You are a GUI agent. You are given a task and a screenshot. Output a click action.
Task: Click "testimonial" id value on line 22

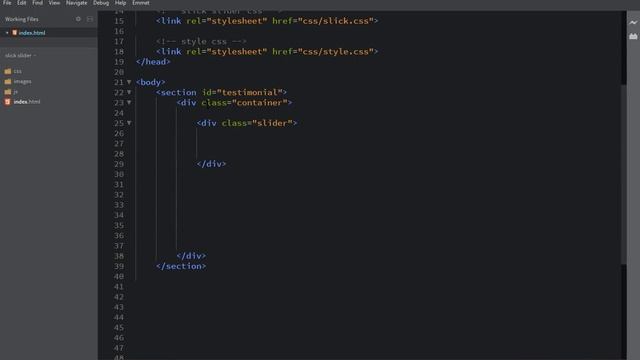[249, 92]
